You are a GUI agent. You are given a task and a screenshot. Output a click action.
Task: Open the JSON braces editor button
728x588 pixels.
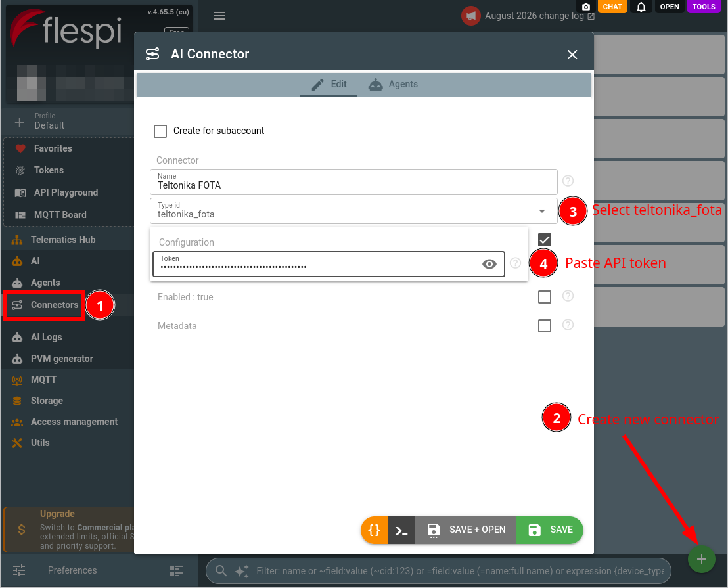[x=375, y=530]
